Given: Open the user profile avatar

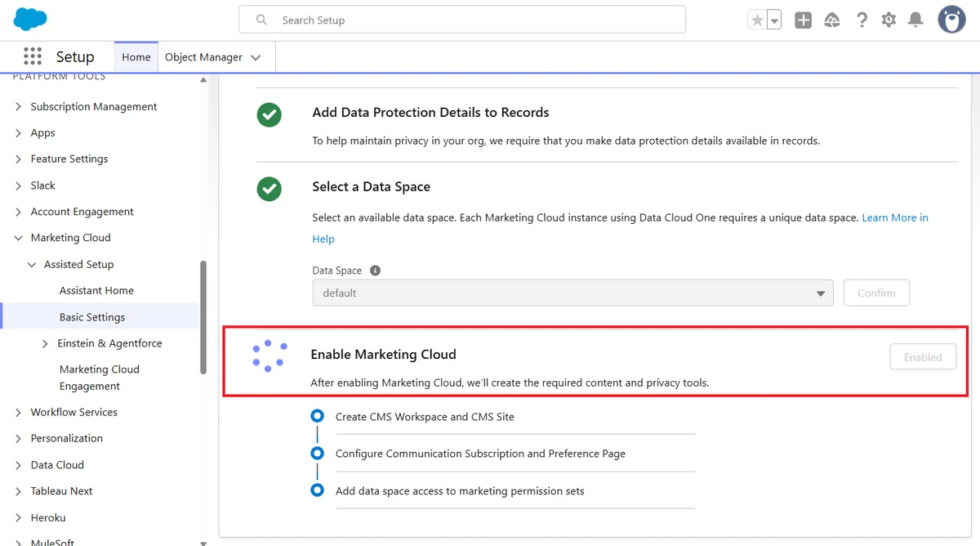Looking at the screenshot, I should coord(951,20).
